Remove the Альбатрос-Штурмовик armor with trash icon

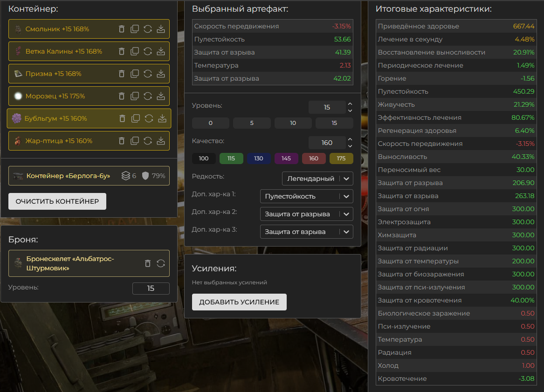148,263
